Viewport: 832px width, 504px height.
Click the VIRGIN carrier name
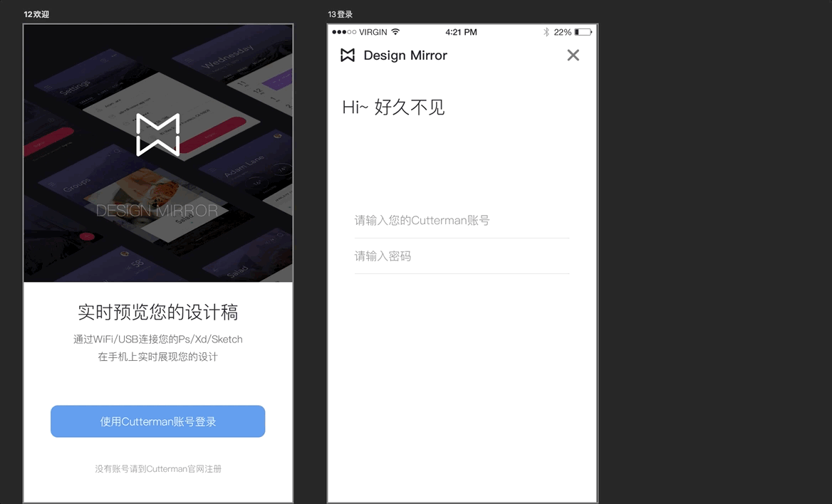click(x=373, y=32)
